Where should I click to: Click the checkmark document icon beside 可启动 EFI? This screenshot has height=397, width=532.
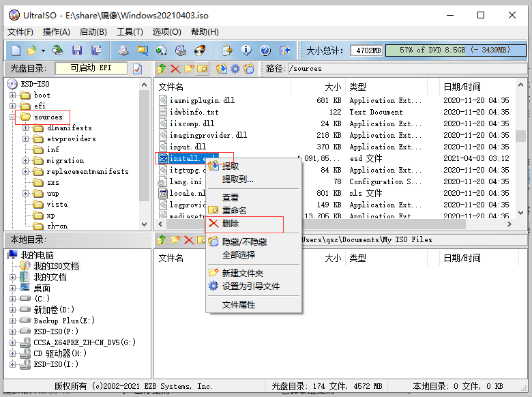[137, 69]
